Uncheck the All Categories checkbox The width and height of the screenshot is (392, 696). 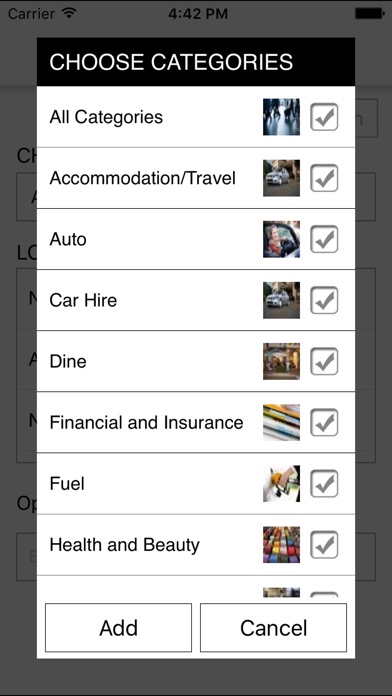(x=324, y=117)
